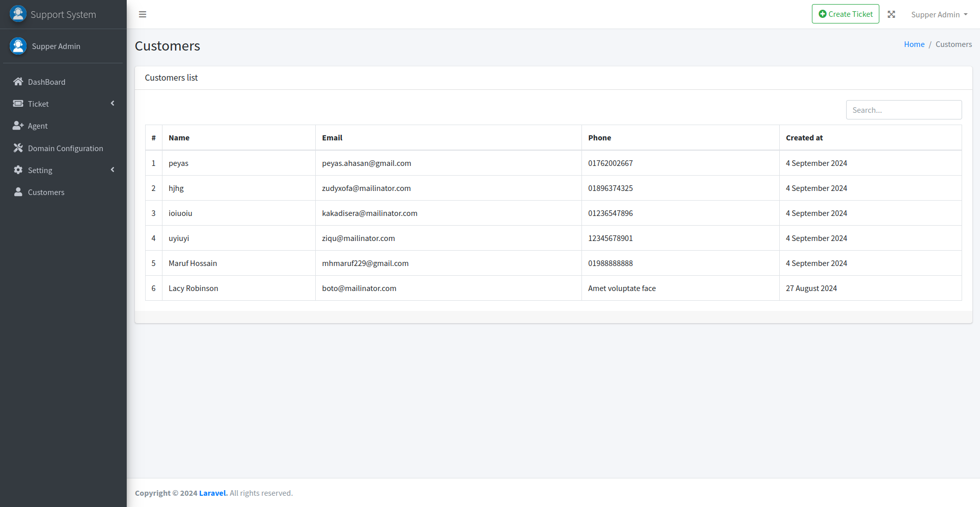Expand the Setting submenu chevron
This screenshot has height=507, width=980.
click(112, 170)
